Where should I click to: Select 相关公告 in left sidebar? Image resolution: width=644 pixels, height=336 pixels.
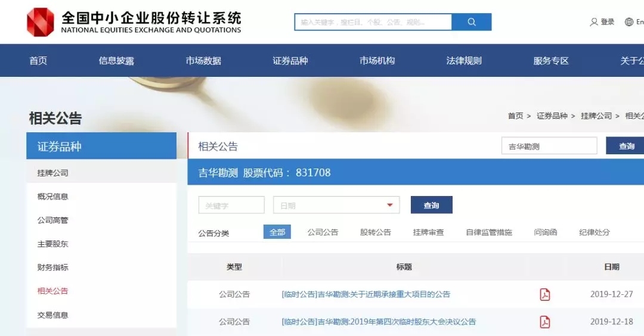[52, 291]
